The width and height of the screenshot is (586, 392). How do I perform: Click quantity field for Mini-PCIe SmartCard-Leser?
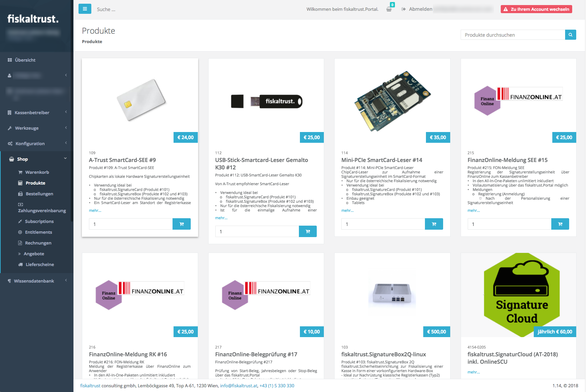click(383, 224)
